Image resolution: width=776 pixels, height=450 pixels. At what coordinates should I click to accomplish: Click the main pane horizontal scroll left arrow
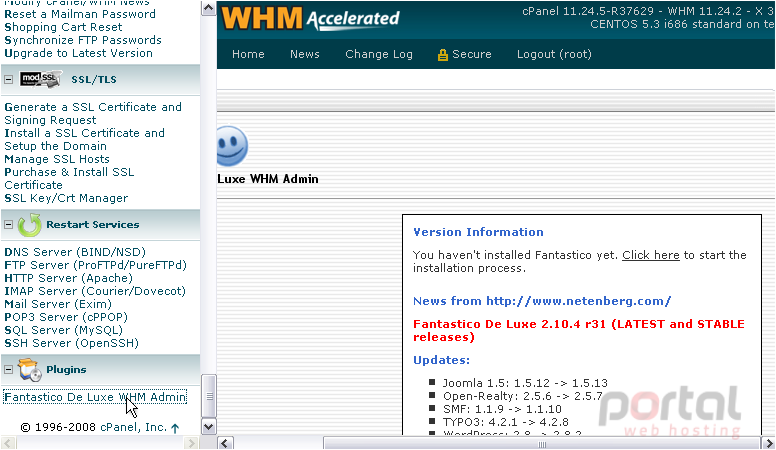click(x=225, y=443)
